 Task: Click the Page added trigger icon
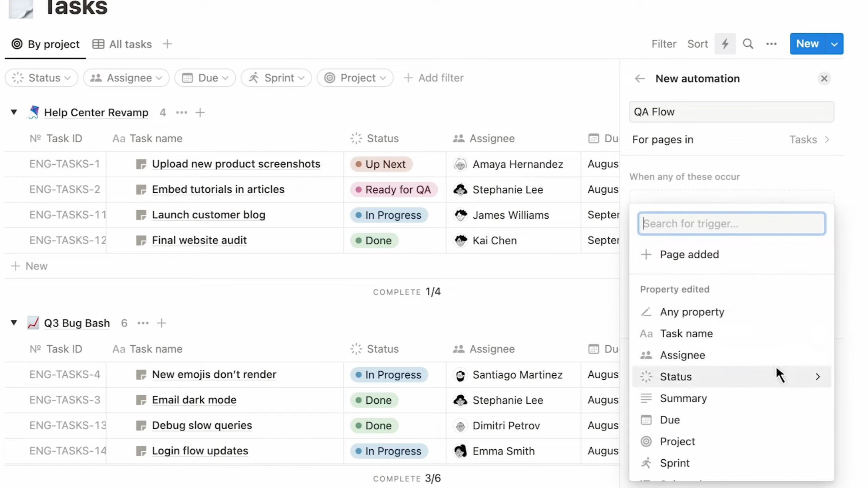(646, 254)
